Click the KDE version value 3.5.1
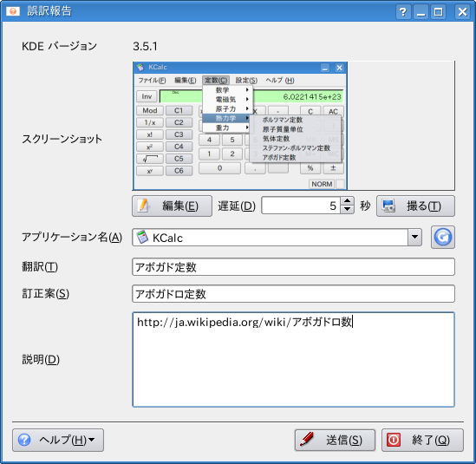The width and height of the screenshot is (476, 464). [145, 47]
